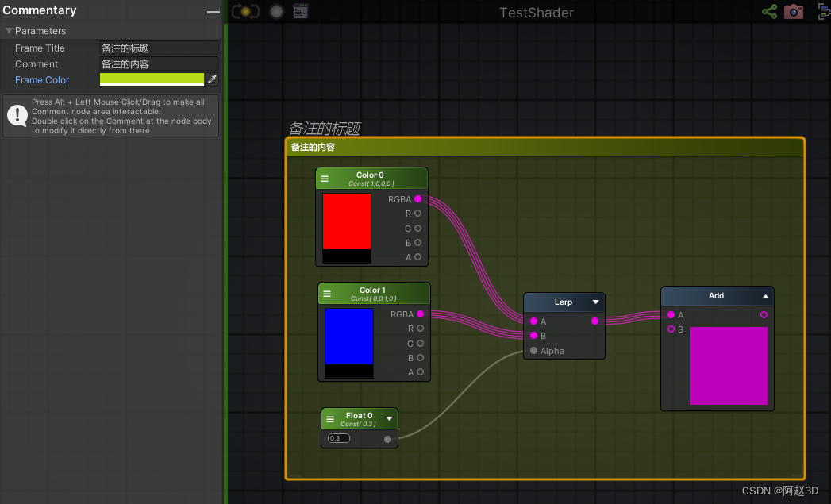Click the Float 0 value field

point(339,438)
